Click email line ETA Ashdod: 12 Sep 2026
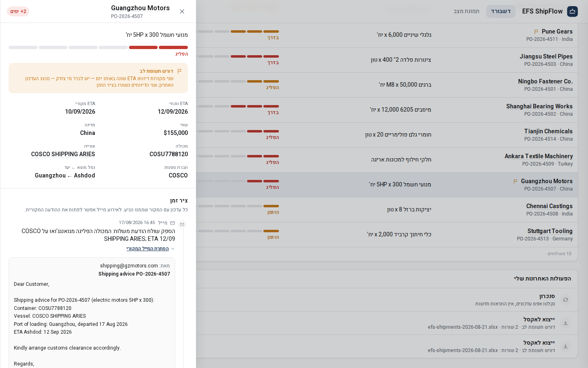 tap(43, 332)
